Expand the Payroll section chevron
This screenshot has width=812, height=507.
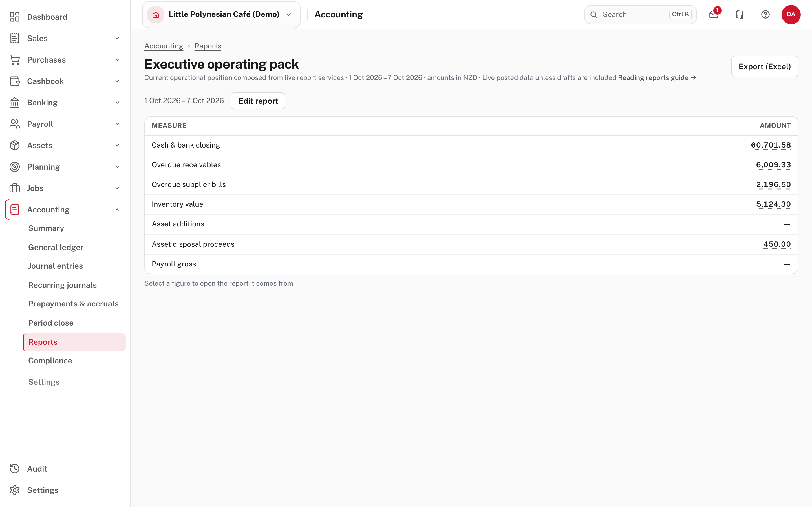117,124
